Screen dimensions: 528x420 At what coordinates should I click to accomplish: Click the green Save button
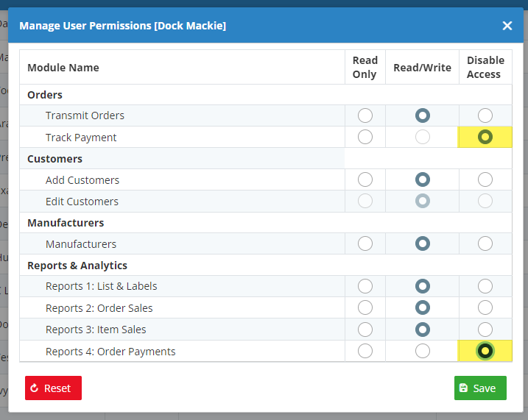pos(480,388)
